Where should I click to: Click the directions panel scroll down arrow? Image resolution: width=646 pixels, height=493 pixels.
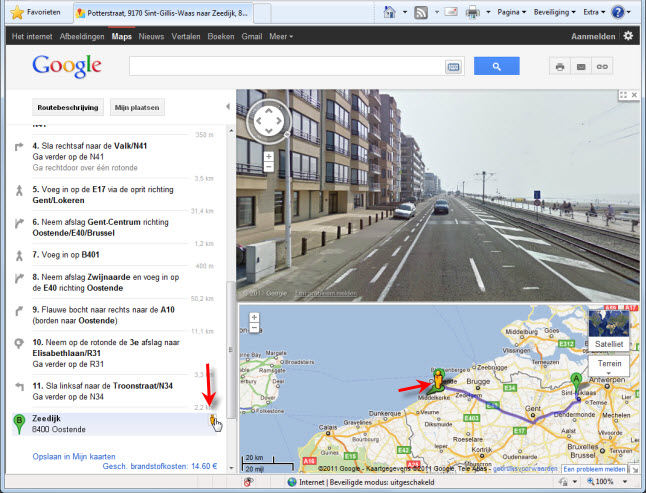point(231,468)
